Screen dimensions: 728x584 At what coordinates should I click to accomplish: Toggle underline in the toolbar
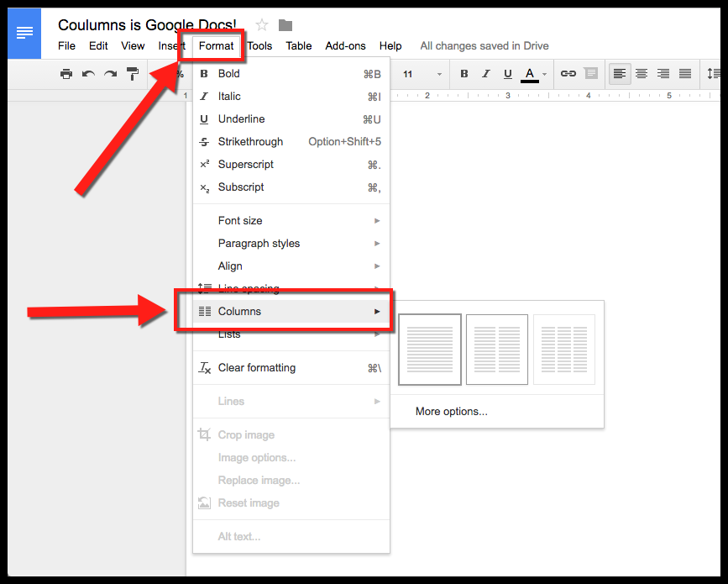(x=507, y=73)
